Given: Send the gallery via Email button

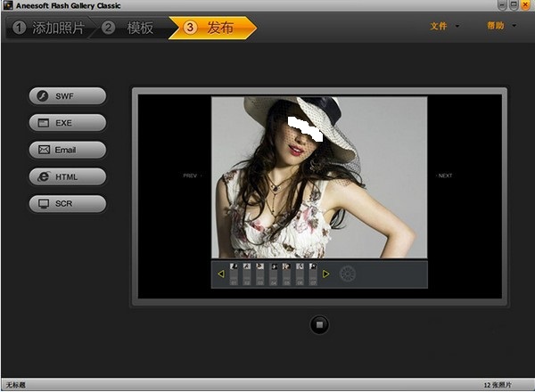Looking at the screenshot, I should coord(68,150).
